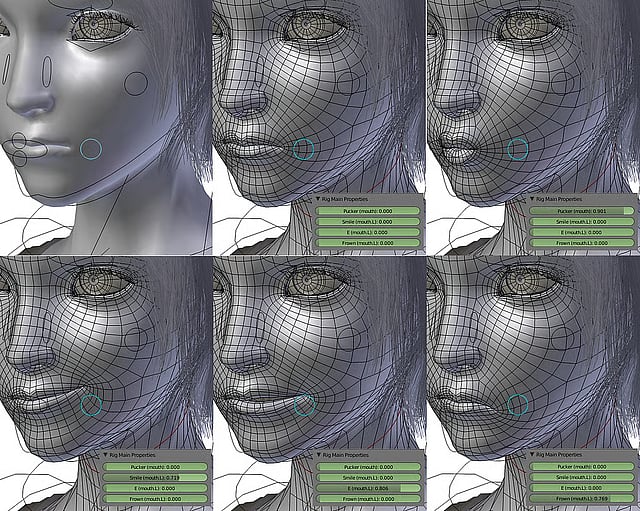Collapse the Rig Main Properties panel containing Smile 0.719

106,454
